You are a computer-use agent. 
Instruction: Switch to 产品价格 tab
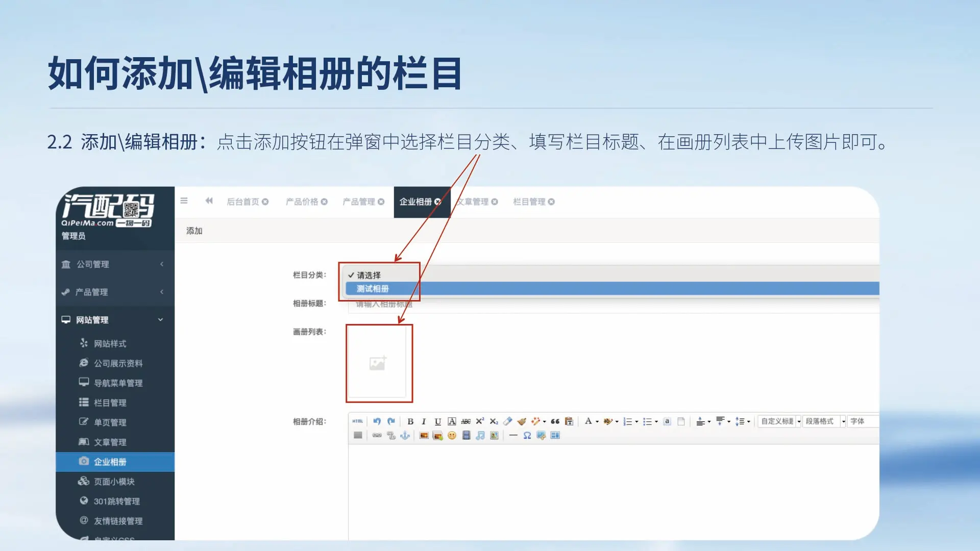coord(302,202)
